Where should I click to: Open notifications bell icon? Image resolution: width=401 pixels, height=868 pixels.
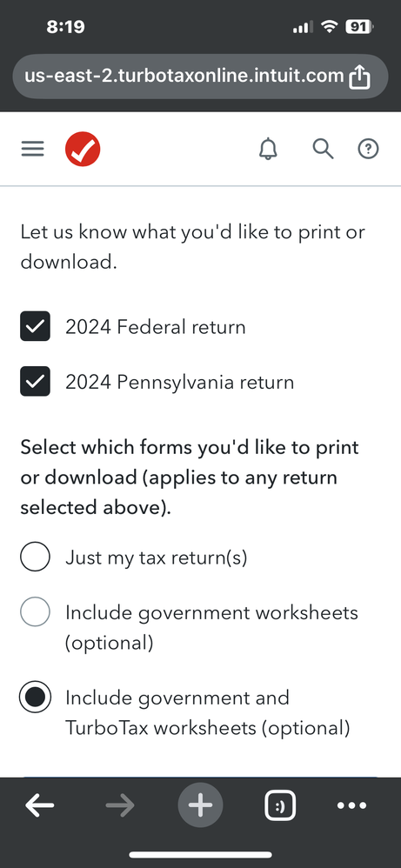(x=269, y=149)
